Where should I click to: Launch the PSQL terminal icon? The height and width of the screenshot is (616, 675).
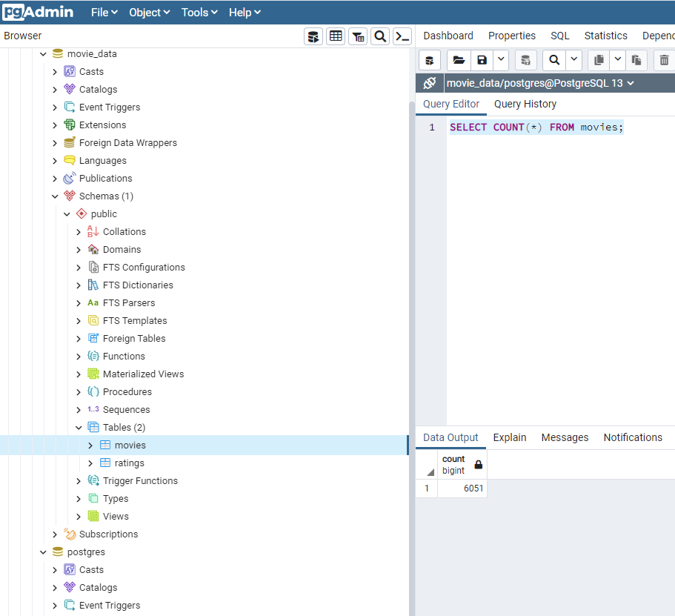pyautogui.click(x=402, y=36)
